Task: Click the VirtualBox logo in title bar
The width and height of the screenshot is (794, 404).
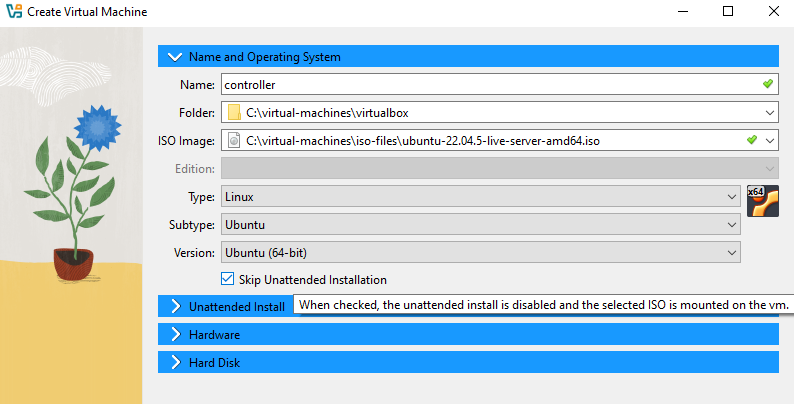Action: [x=13, y=11]
